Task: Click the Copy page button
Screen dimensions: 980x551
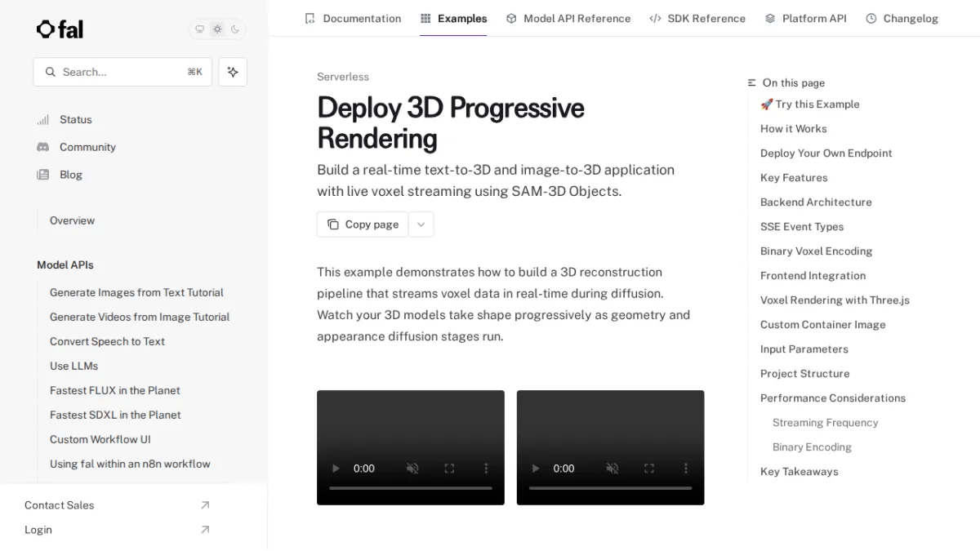Action: 363,224
